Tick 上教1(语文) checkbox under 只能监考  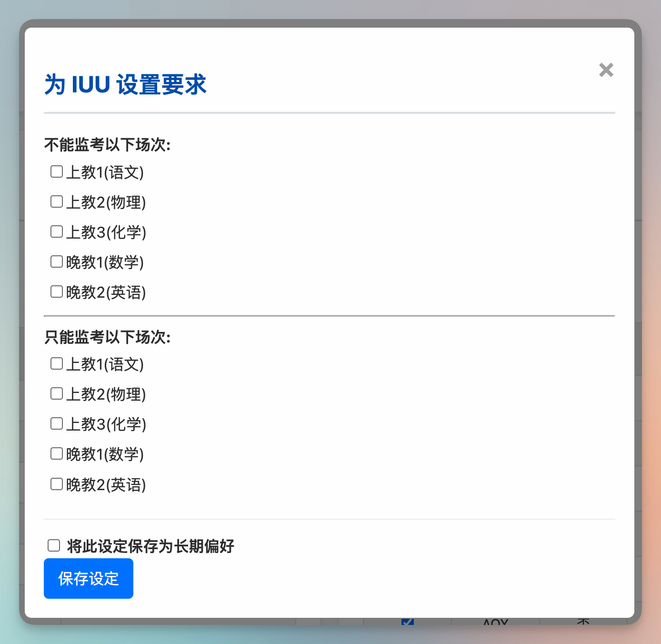57,364
